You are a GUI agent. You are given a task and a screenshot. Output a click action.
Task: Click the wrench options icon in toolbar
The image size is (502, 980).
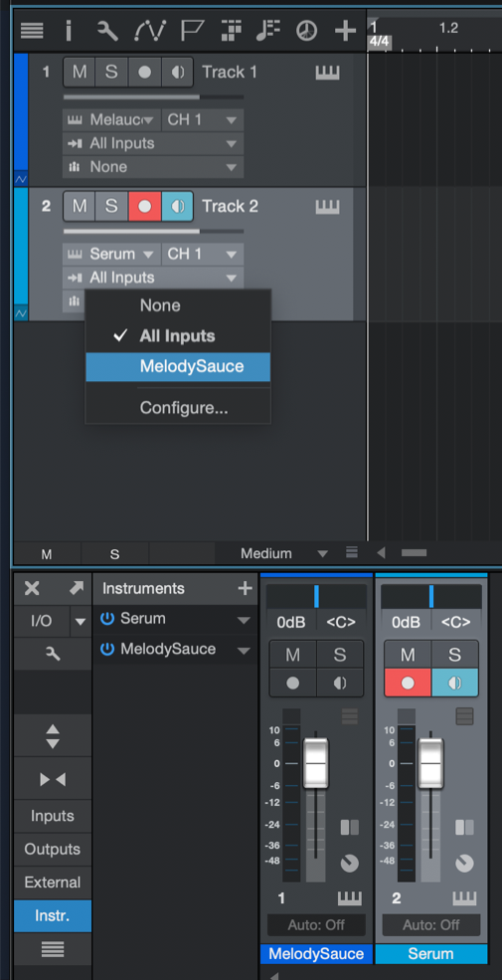pos(107,30)
